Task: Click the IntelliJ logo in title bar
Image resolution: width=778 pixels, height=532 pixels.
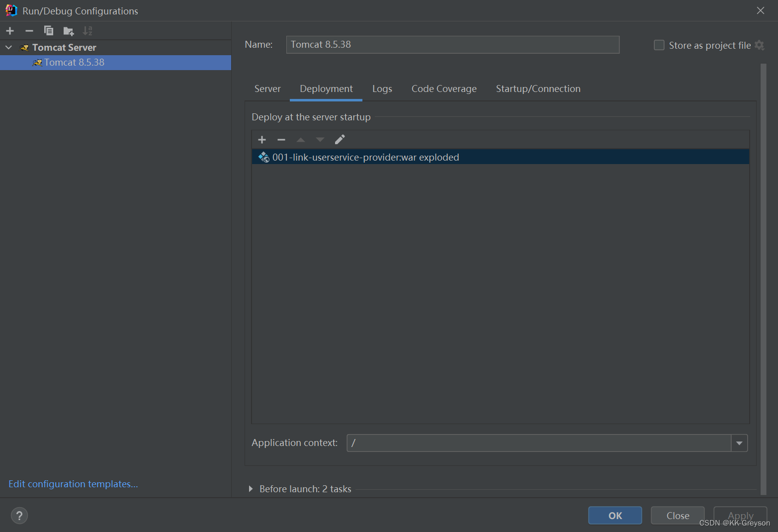Action: (x=11, y=10)
